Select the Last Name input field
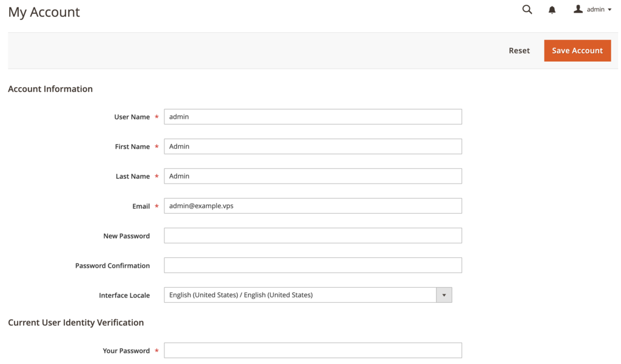621x364 pixels. tap(312, 176)
